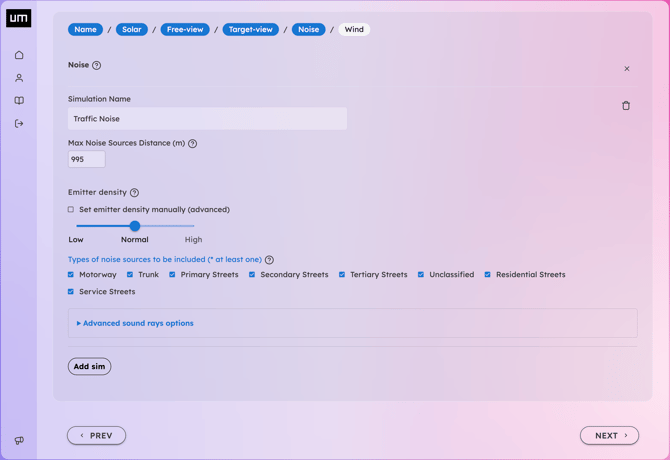Click the 'Normal' slider label
Screen dimensions: 670x460
tap(135, 240)
